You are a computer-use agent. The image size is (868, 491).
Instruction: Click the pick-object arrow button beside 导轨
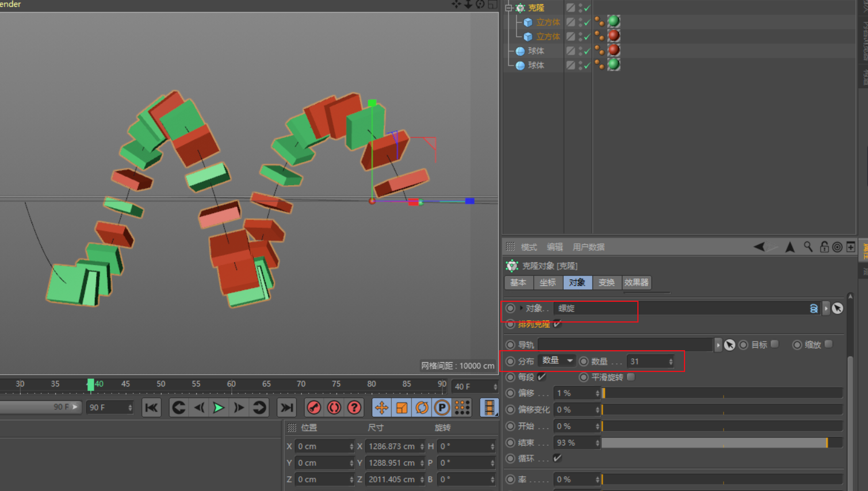729,344
